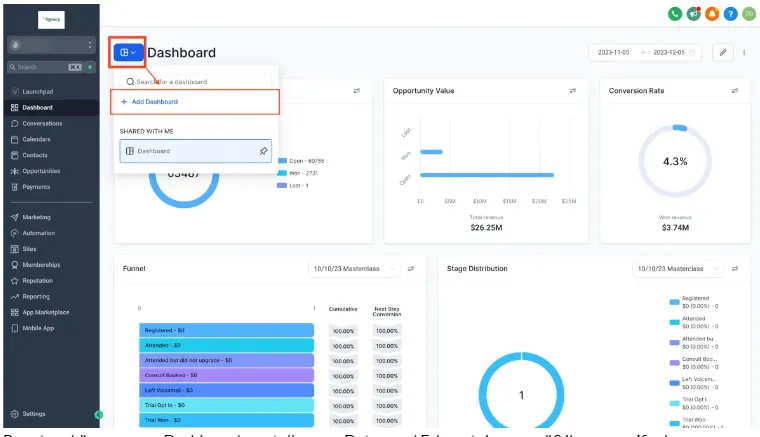760x437 pixels.
Task: Open the date range picker
Action: (x=646, y=52)
